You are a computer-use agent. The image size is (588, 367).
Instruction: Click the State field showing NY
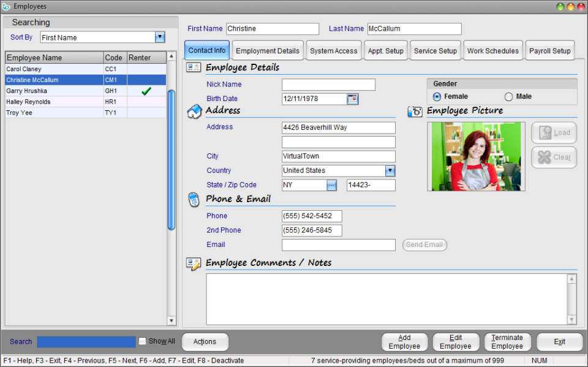pyautogui.click(x=304, y=185)
